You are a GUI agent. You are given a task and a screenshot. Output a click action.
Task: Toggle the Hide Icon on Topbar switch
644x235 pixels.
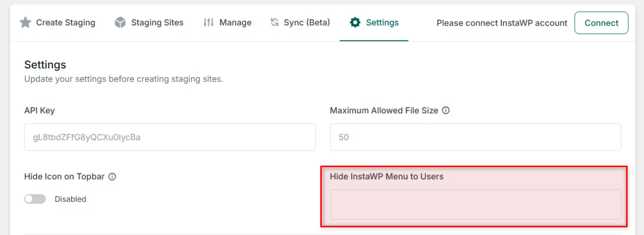coord(35,199)
